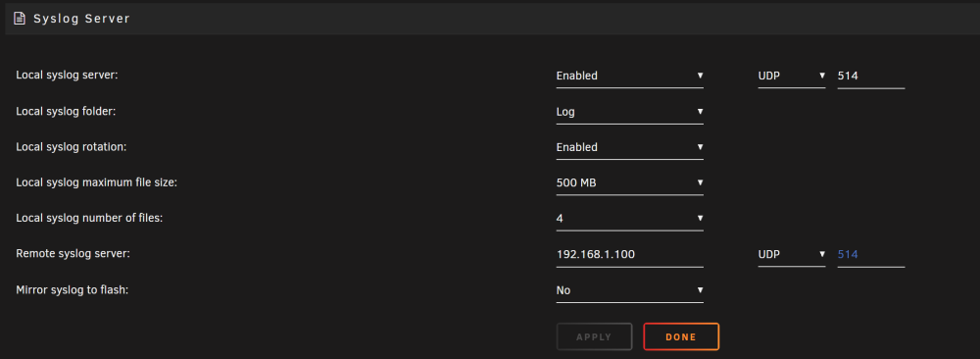Screen dimensions: 980x359
Task: Click the Mirror syslog to flash label
Action: (72, 289)
